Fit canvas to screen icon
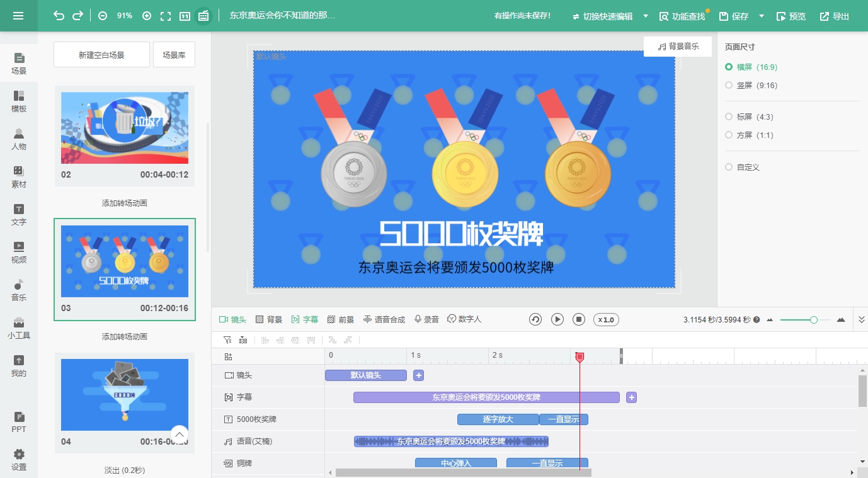 [x=166, y=16]
